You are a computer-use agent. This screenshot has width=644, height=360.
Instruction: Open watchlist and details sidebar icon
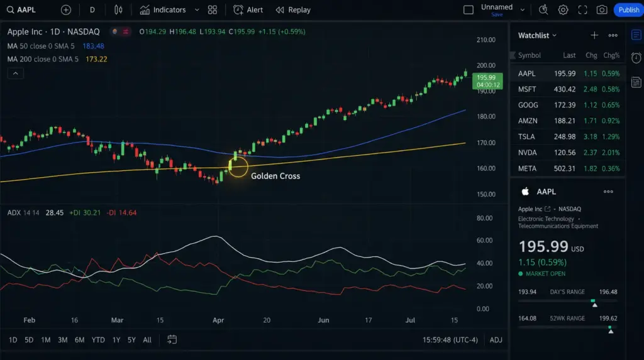636,35
